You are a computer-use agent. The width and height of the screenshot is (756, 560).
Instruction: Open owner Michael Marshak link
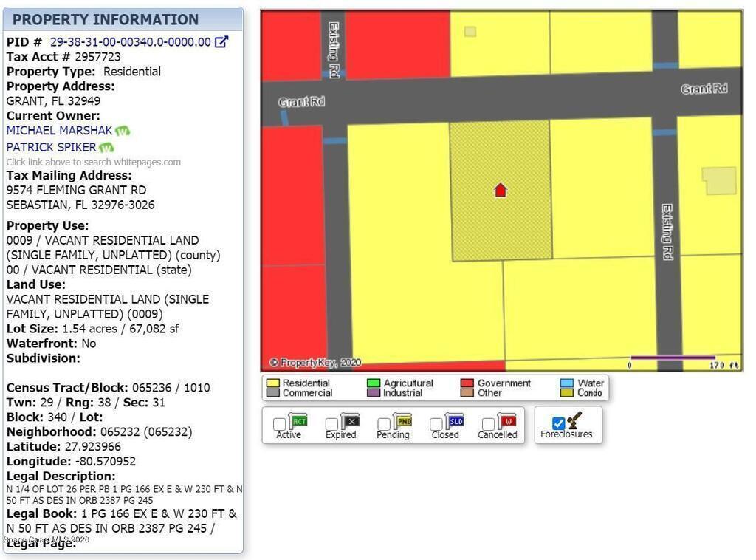pos(59,130)
